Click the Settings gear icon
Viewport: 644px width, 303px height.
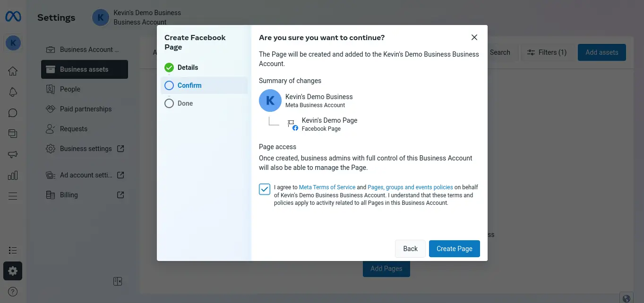click(x=13, y=271)
